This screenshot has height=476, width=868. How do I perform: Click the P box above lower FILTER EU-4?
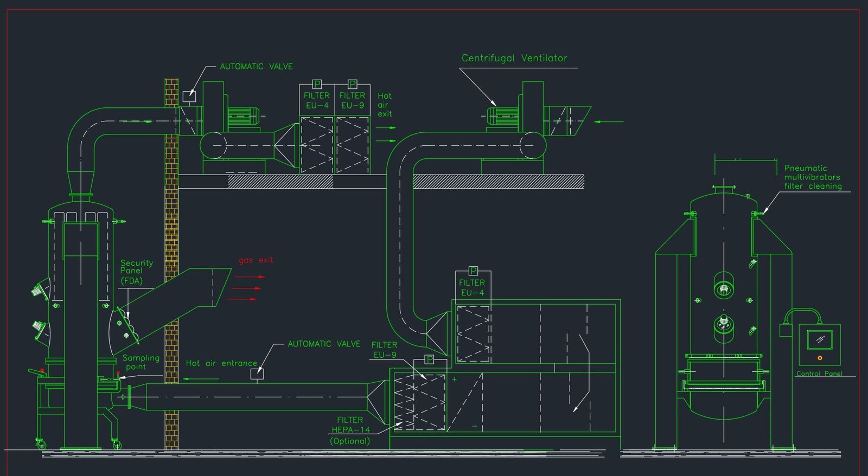pos(473,271)
